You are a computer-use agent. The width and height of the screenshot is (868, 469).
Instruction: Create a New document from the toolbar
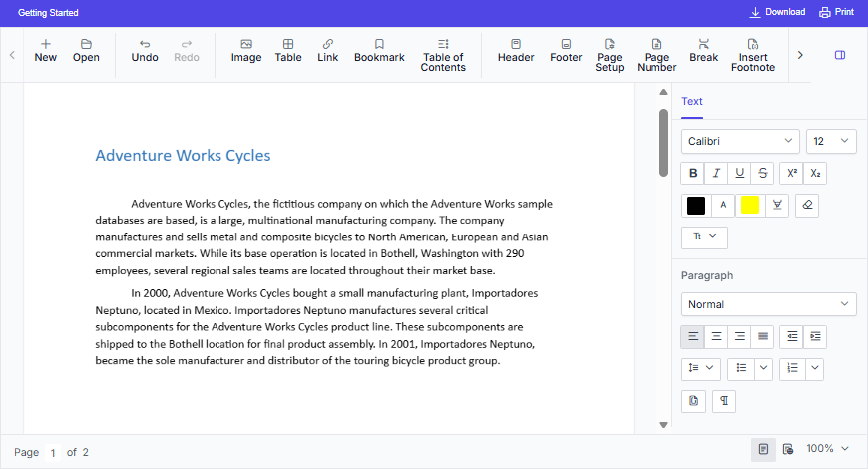pos(45,51)
